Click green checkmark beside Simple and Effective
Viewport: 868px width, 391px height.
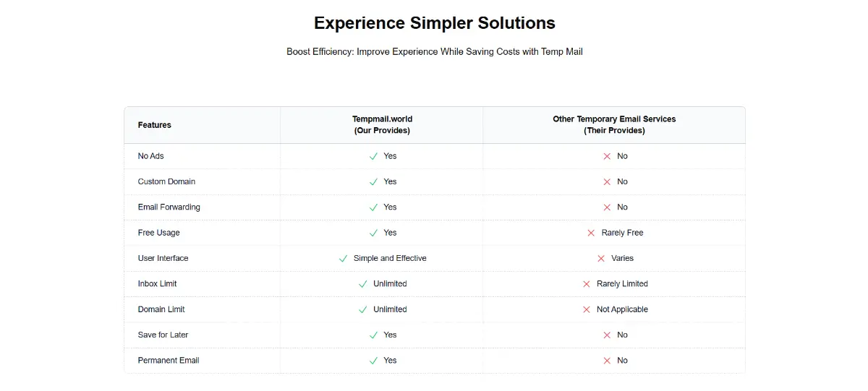click(343, 259)
